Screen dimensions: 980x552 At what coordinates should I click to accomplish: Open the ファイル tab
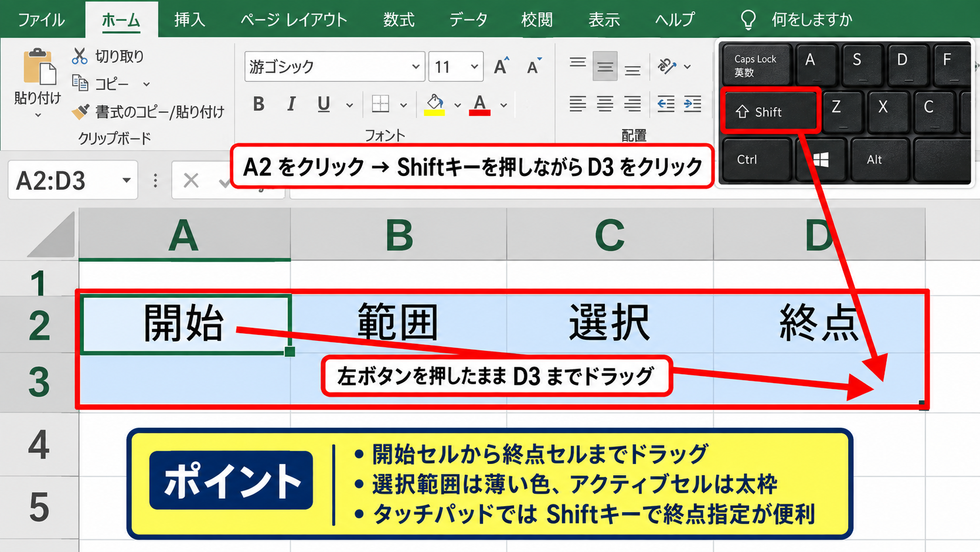click(41, 20)
